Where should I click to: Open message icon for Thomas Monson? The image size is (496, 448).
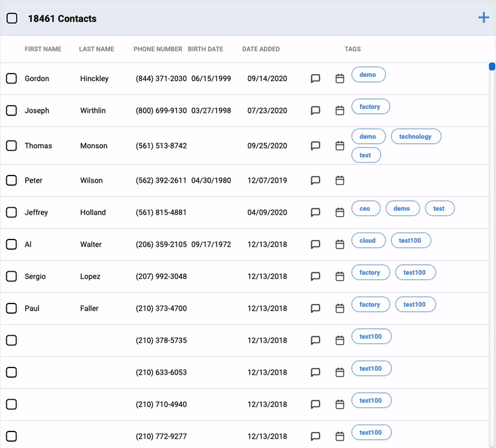click(x=315, y=146)
